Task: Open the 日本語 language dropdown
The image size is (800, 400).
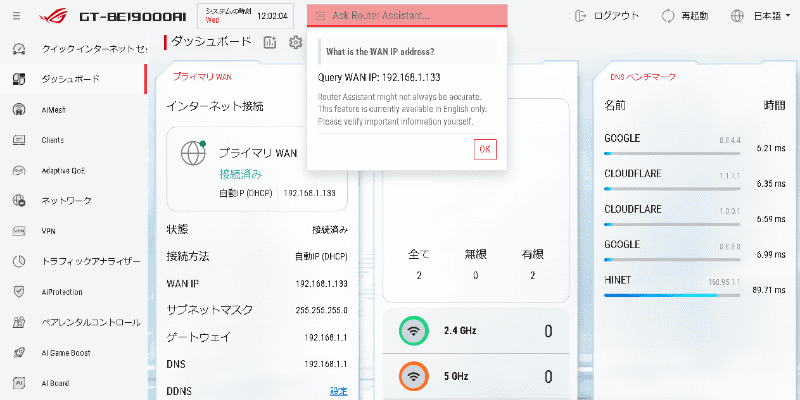Action: 772,16
